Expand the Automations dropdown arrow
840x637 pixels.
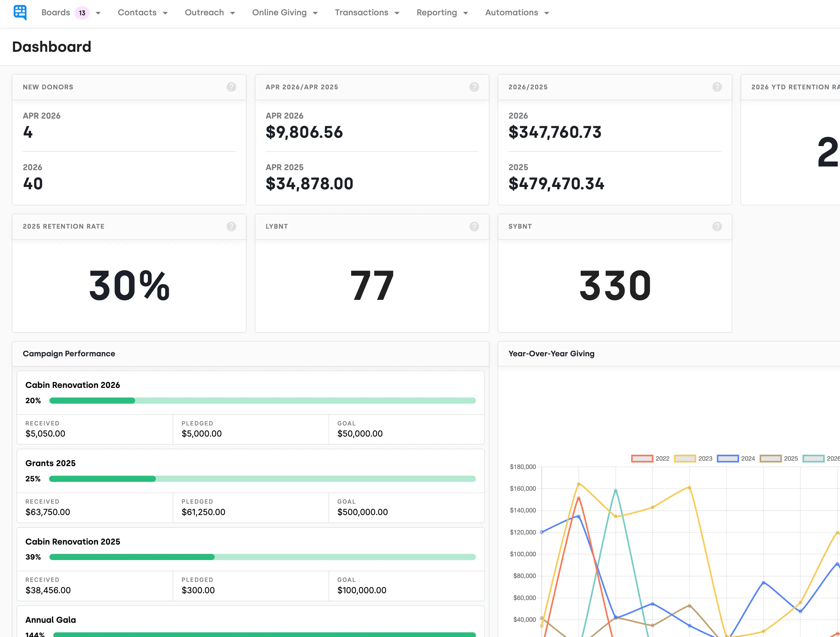547,13
